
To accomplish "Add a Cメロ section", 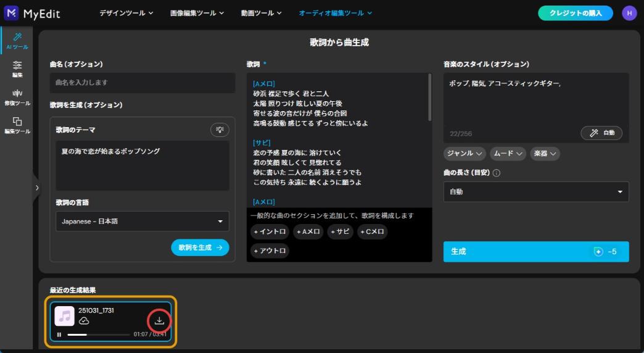I will [372, 232].
